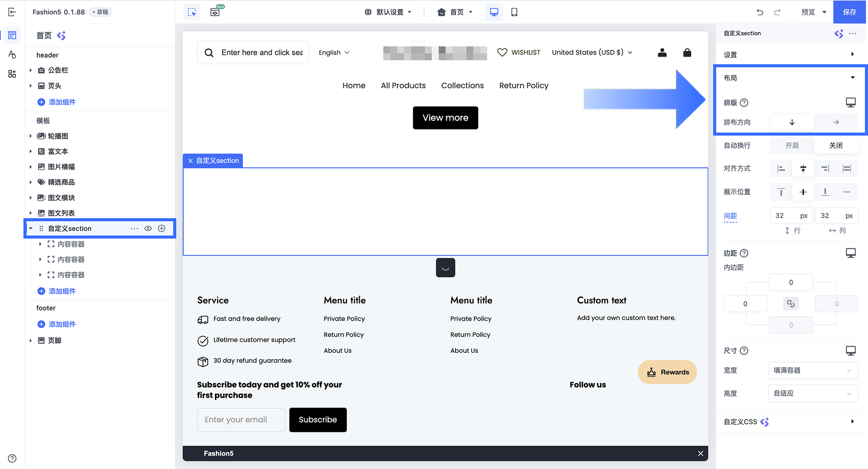
Task: Click the exit editor icon top-left
Action: coord(12,12)
